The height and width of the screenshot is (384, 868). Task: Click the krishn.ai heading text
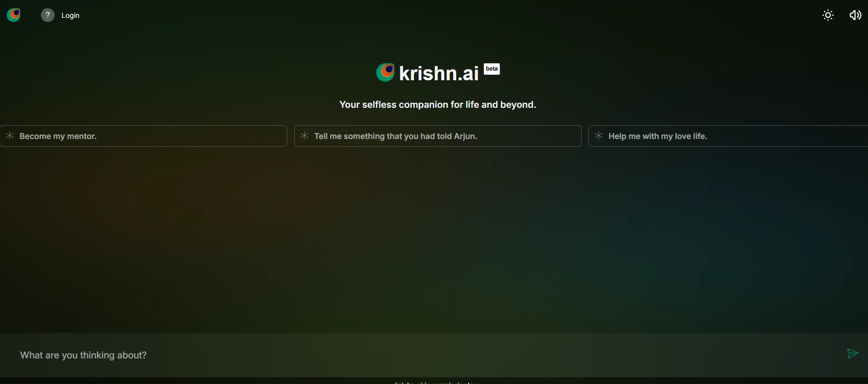tap(439, 73)
